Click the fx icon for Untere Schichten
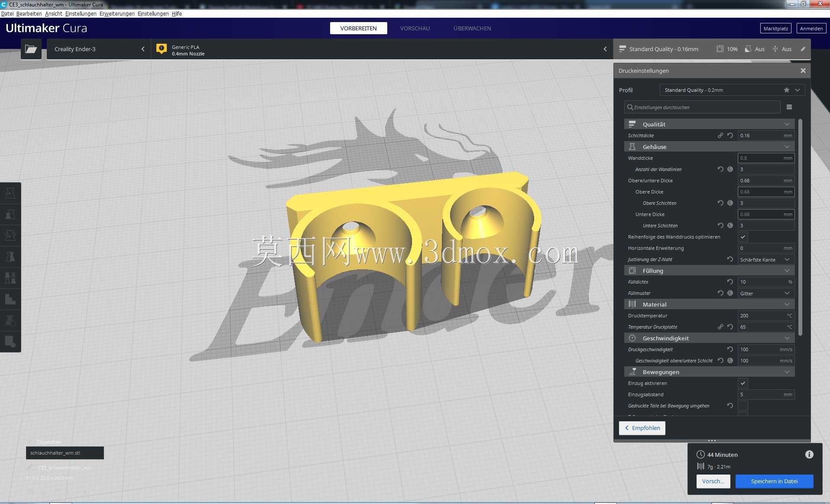Viewport: 830px width, 504px height. (x=730, y=226)
